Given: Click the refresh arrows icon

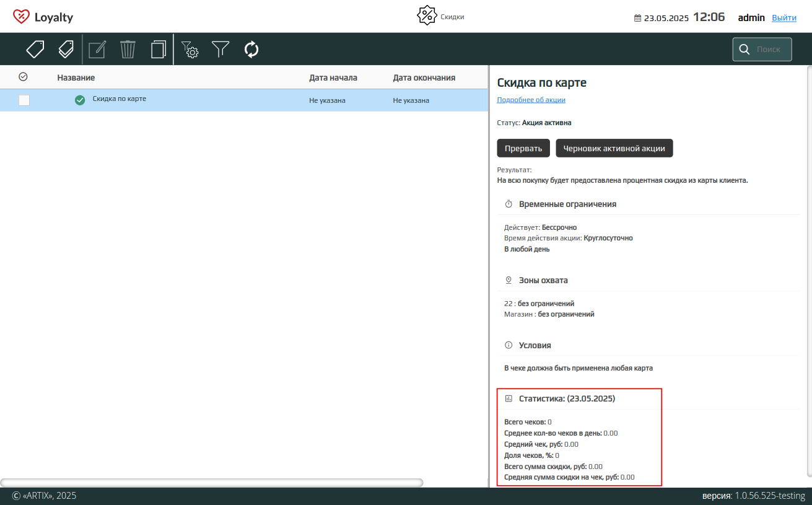Looking at the screenshot, I should tap(251, 49).
